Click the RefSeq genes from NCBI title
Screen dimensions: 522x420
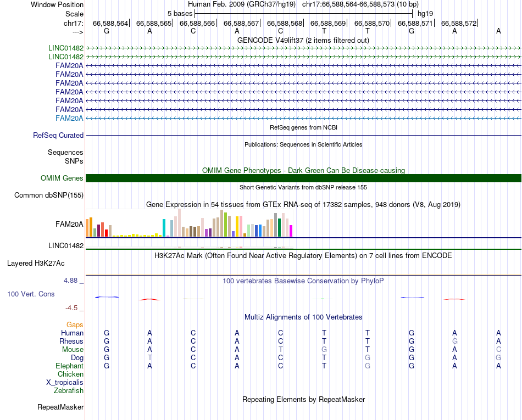coord(304,127)
